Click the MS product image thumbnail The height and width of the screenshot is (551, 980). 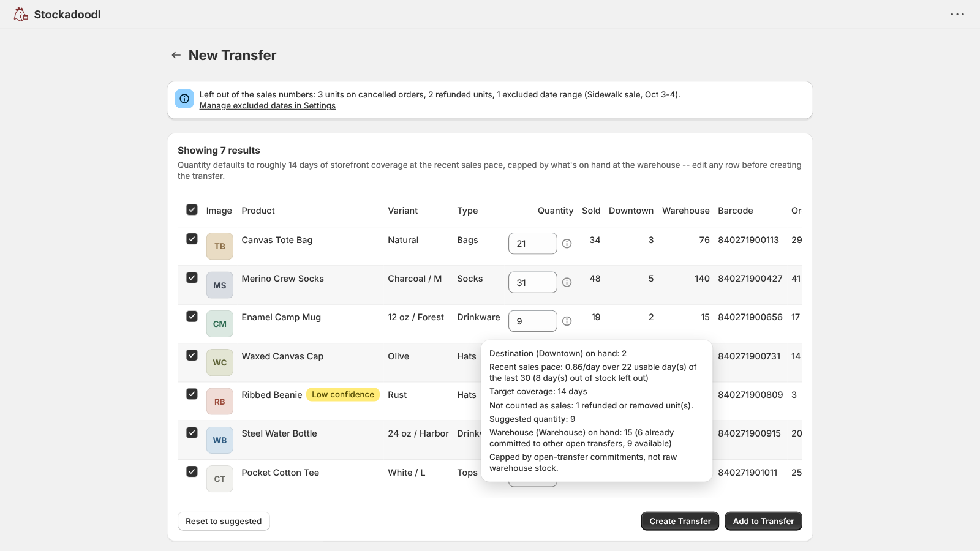point(220,285)
